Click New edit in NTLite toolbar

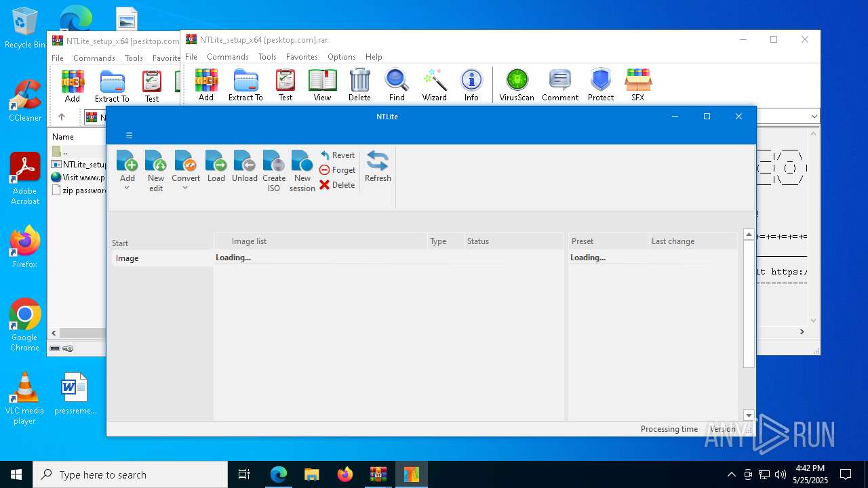tap(156, 171)
